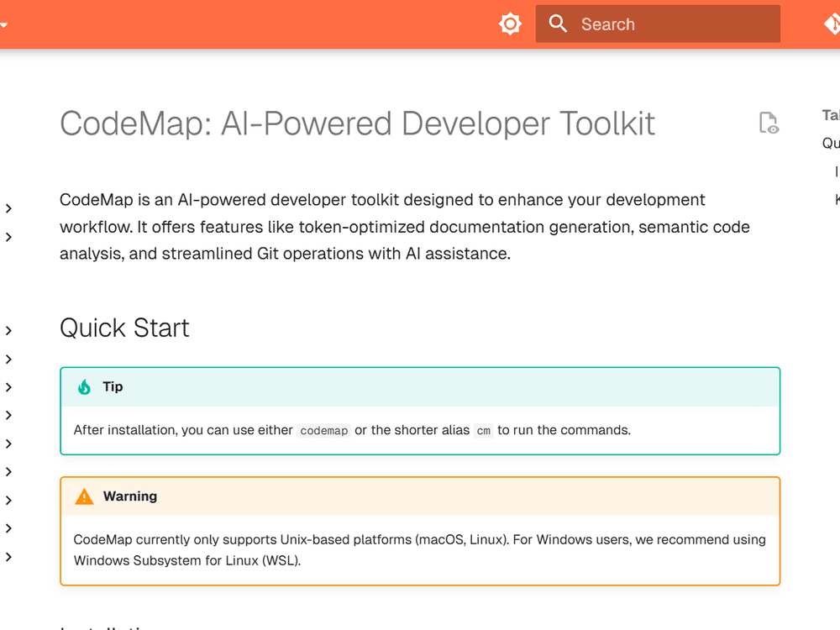The image size is (840, 630).
Task: Click the Table of contents heading
Action: (830, 115)
